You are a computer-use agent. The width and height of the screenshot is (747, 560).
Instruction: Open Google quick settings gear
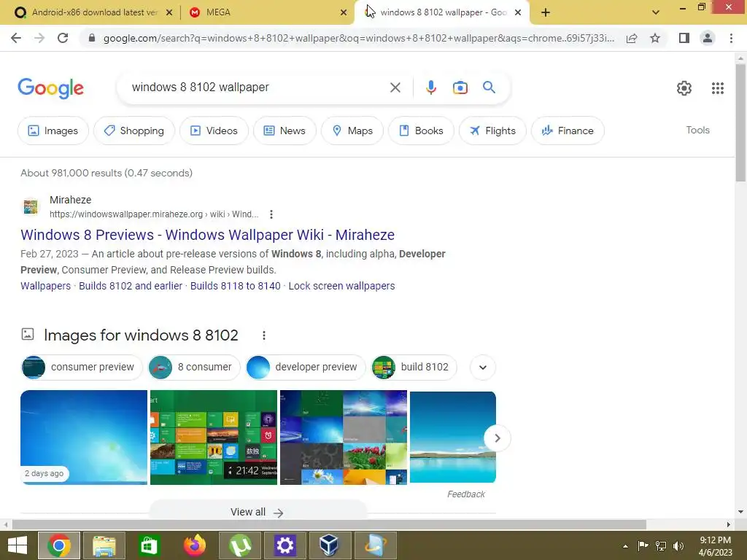click(684, 88)
